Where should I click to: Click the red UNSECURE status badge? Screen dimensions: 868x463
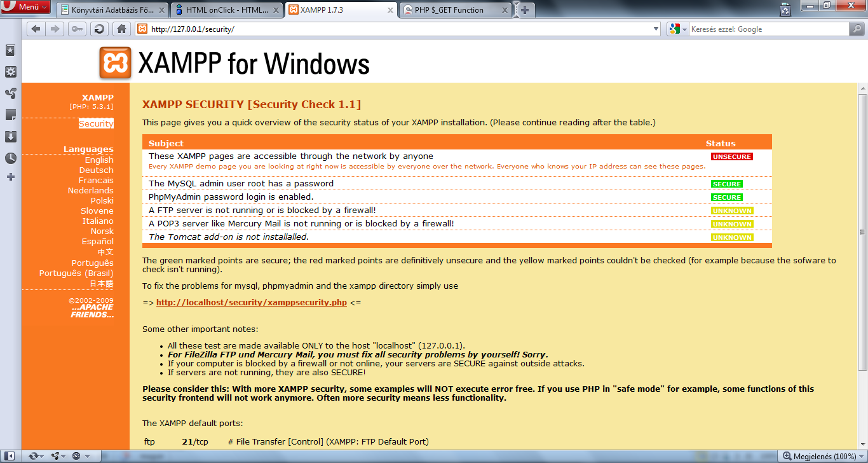[x=732, y=156]
